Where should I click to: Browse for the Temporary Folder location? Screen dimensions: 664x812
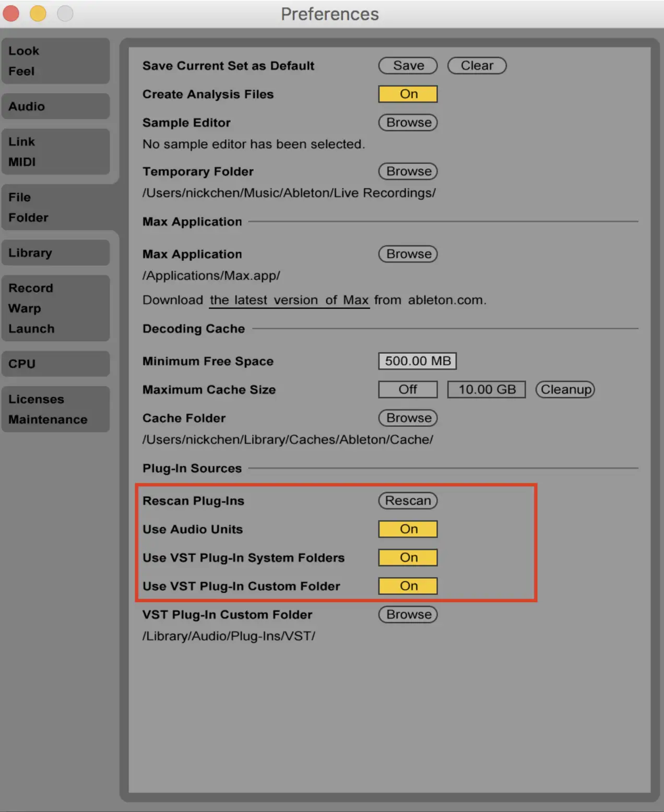click(x=408, y=172)
